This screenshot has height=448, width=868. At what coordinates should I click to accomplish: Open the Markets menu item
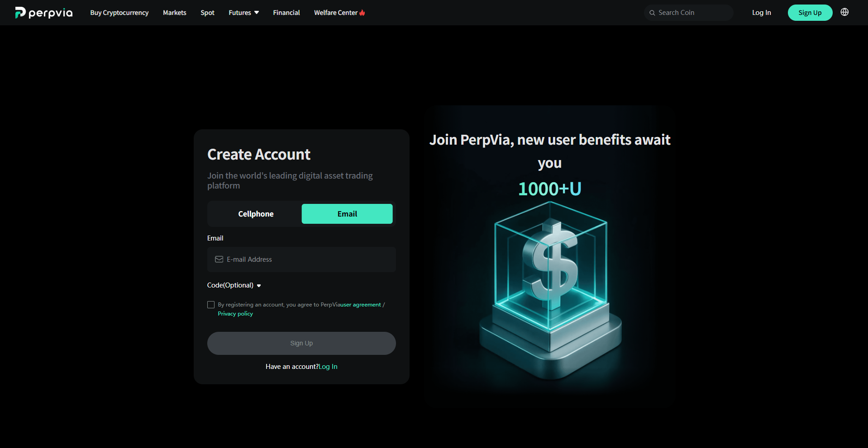click(x=175, y=13)
